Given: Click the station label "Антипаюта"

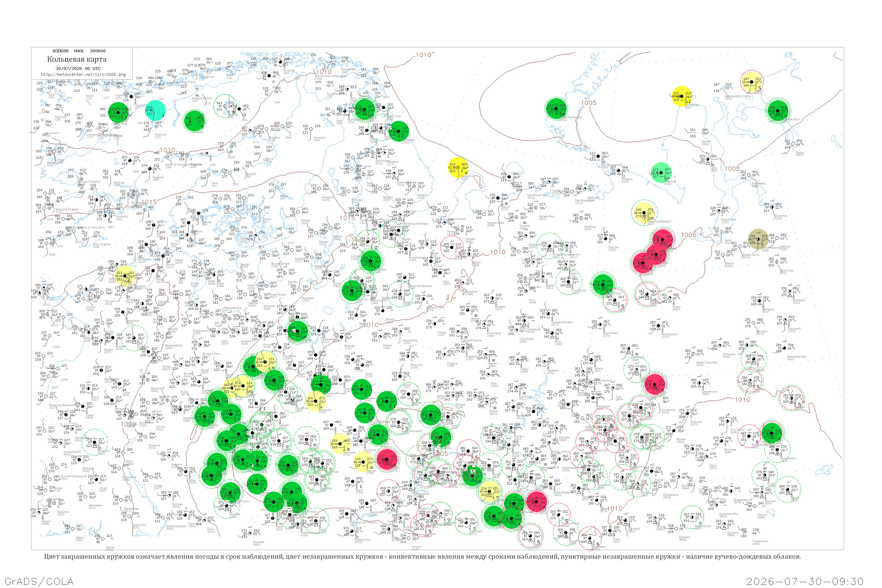Looking at the screenshot, I should point(758,183).
